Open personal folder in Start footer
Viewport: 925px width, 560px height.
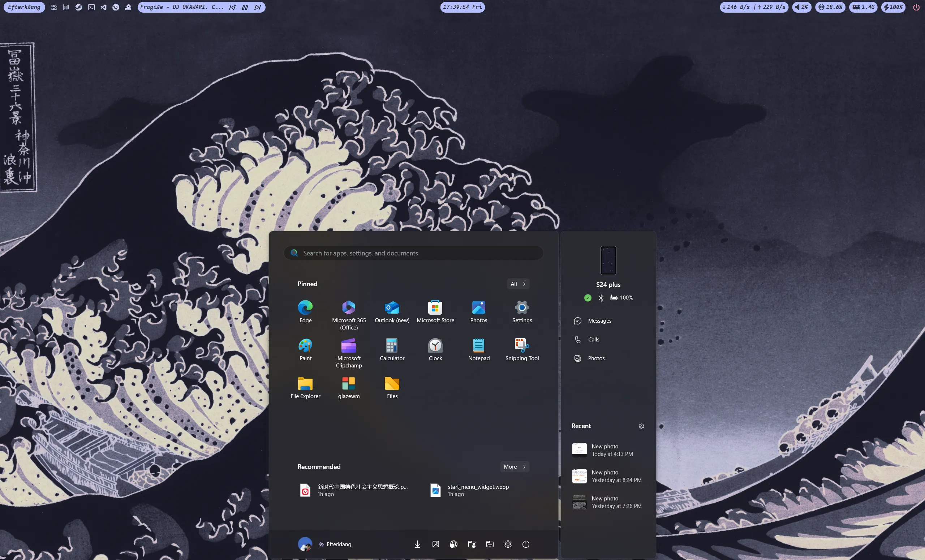[472, 544]
